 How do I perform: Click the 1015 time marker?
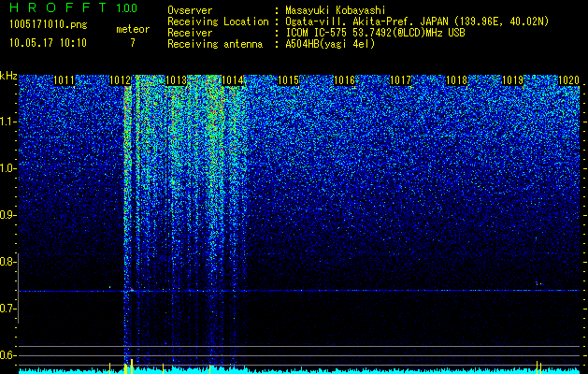288,80
